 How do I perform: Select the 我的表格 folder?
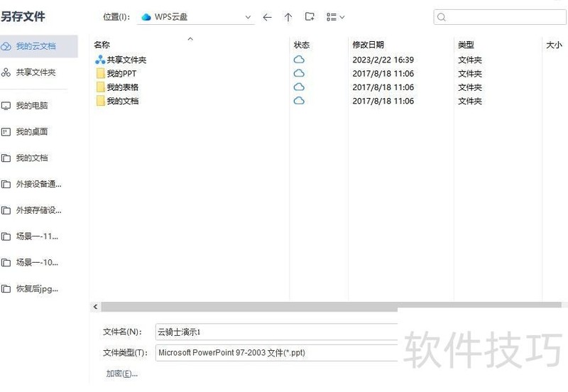[x=122, y=87]
